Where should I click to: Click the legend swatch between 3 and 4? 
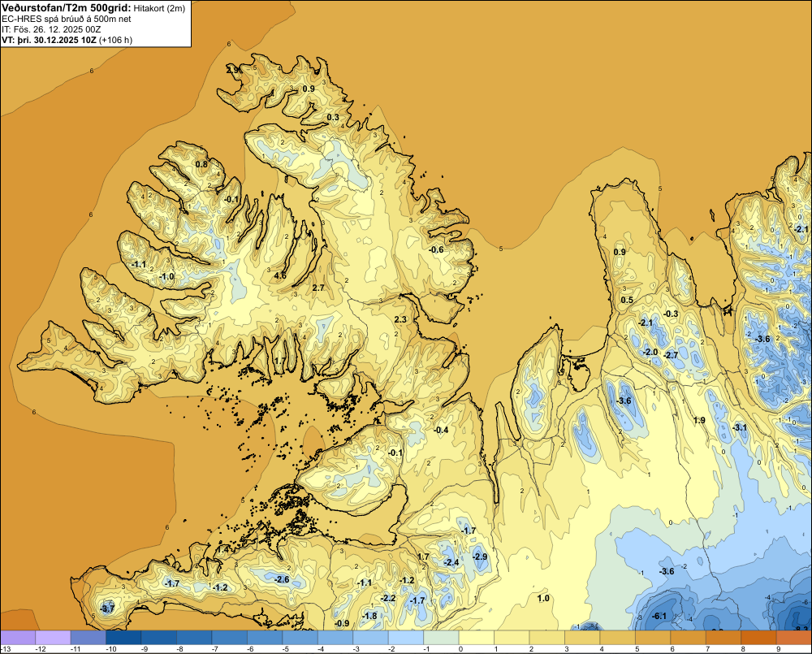click(582, 637)
